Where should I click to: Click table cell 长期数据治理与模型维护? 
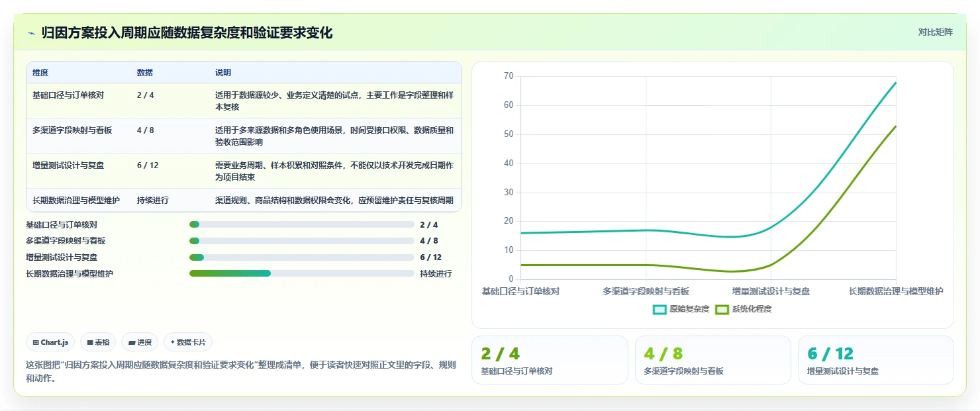[76, 200]
